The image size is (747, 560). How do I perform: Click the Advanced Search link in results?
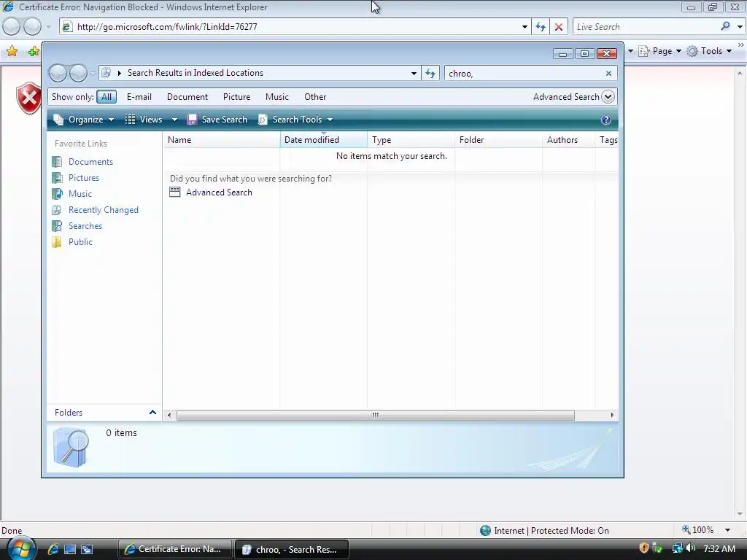click(x=219, y=192)
